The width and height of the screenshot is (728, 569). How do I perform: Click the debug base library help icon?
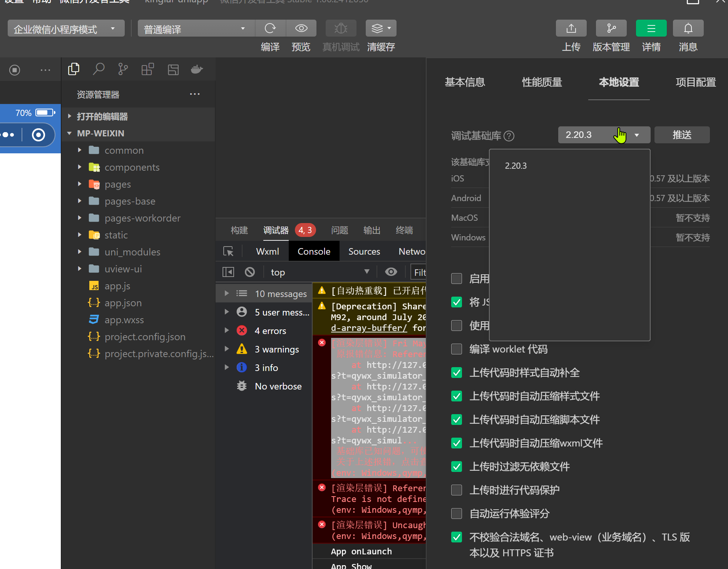[x=509, y=136]
